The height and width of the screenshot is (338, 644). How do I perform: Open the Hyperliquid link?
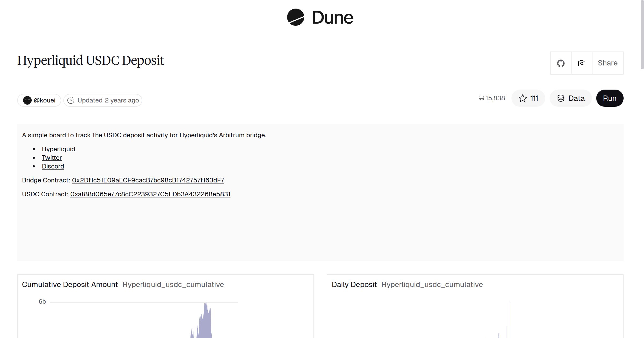(x=58, y=149)
